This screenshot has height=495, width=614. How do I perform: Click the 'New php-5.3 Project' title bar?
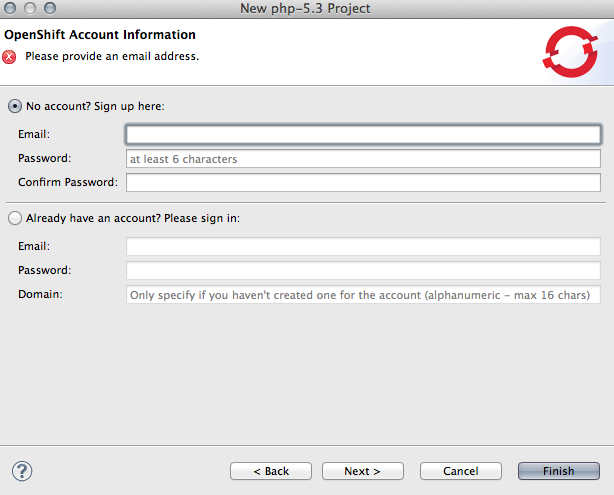[306, 9]
